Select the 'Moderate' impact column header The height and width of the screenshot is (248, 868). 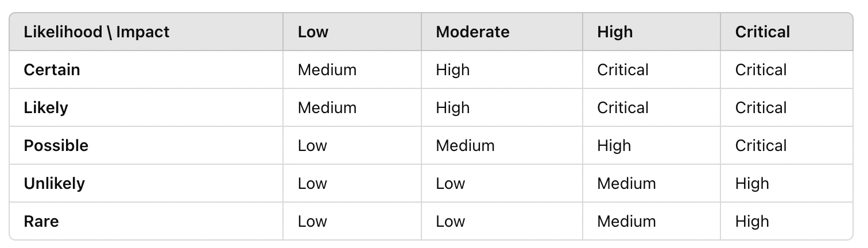(x=472, y=32)
